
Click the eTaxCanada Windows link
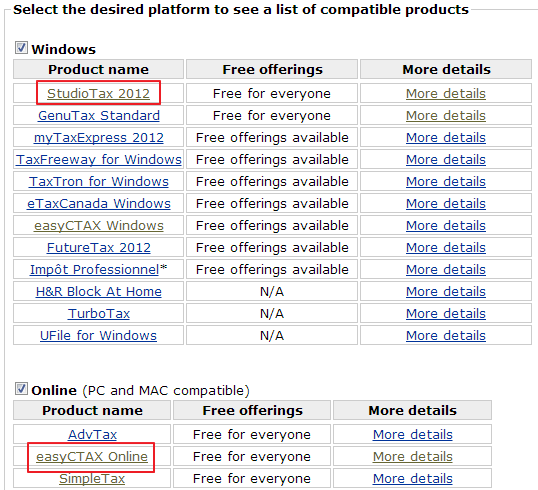[99, 203]
